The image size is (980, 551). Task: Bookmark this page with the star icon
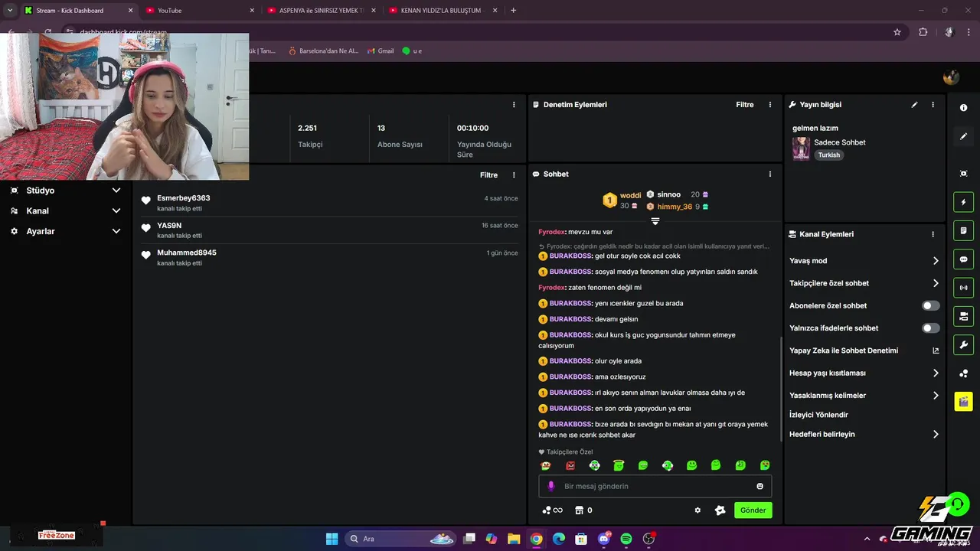897,32
